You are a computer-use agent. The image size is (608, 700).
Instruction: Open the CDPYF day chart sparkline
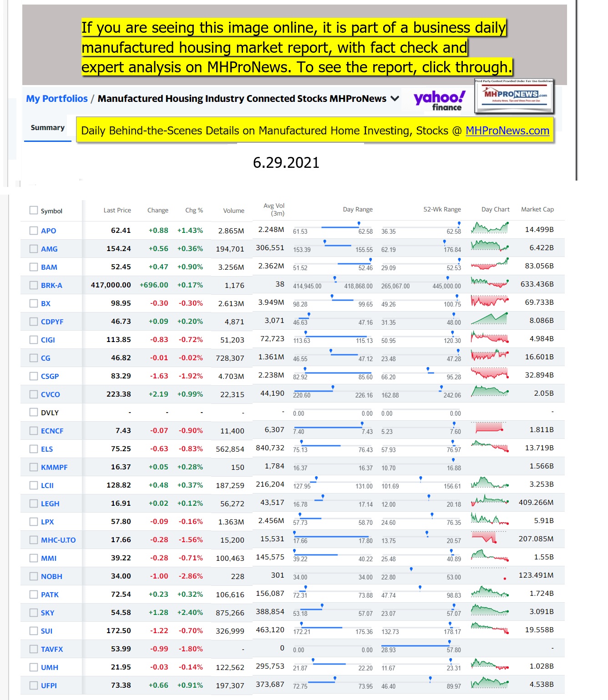point(490,318)
